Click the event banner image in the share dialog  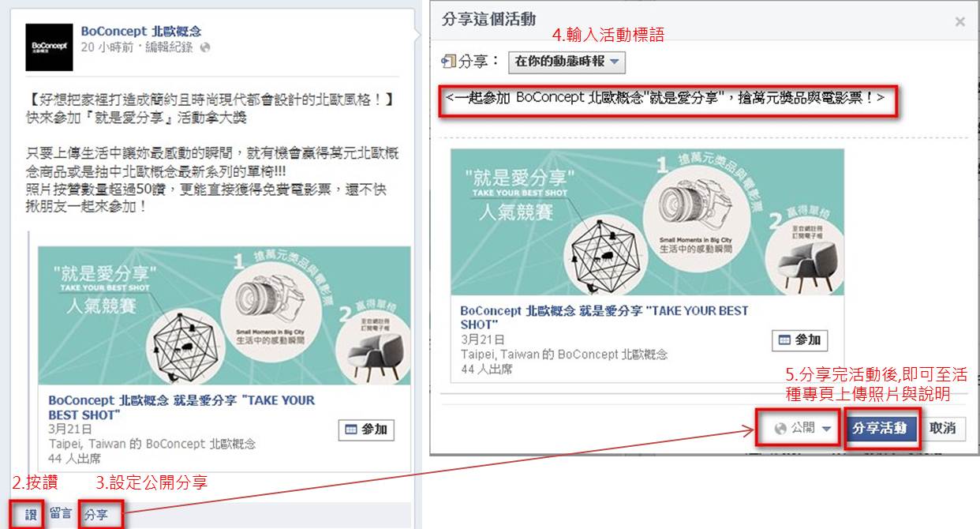coord(647,222)
